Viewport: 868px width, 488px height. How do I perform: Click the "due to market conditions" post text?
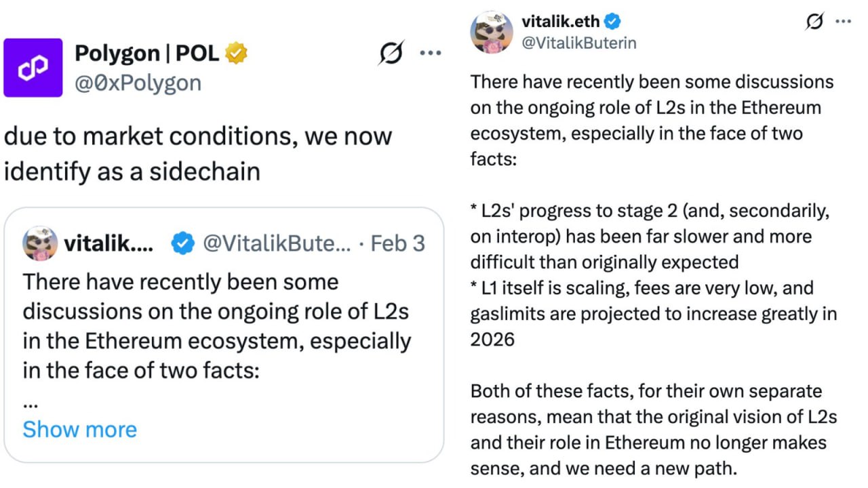(x=198, y=153)
